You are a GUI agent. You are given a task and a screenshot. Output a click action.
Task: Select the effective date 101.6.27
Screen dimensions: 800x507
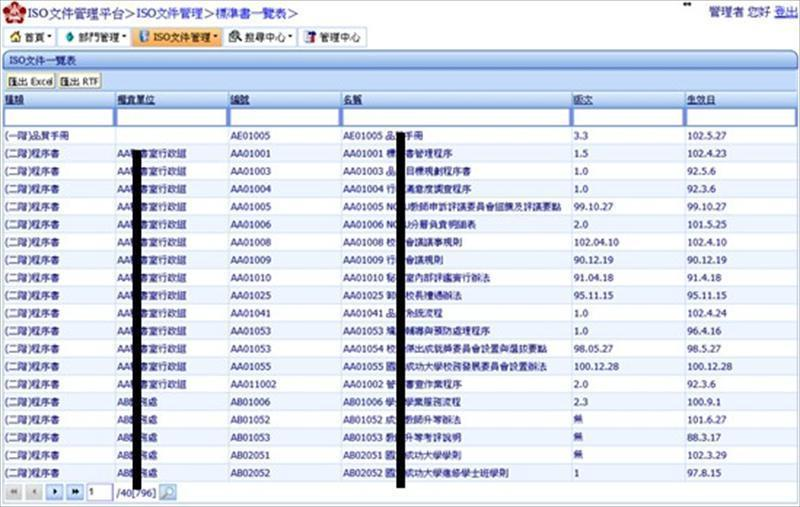(x=707, y=420)
